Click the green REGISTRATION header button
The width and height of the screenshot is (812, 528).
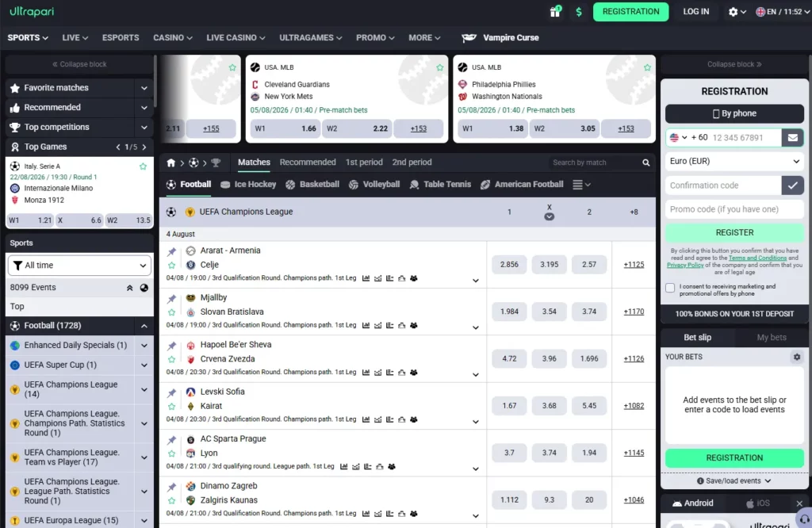630,11
